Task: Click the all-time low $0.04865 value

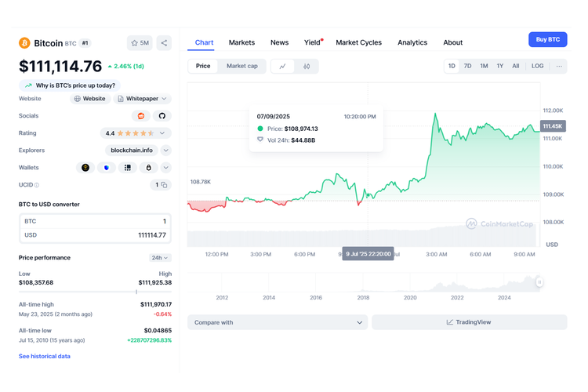Action: [x=158, y=331]
